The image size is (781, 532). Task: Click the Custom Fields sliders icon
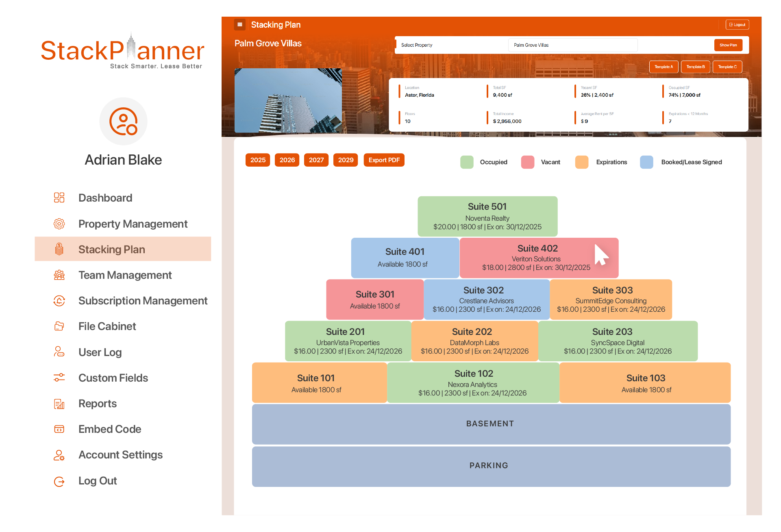59,378
